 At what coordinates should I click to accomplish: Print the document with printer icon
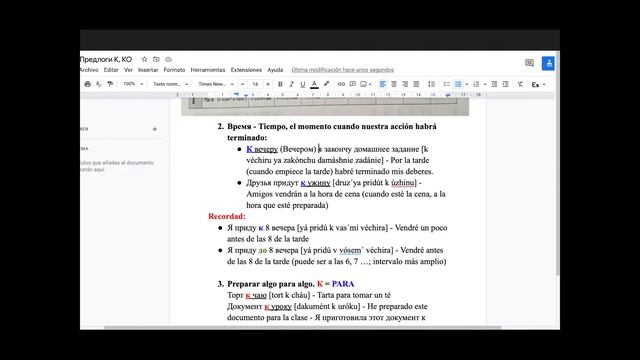(x=87, y=84)
